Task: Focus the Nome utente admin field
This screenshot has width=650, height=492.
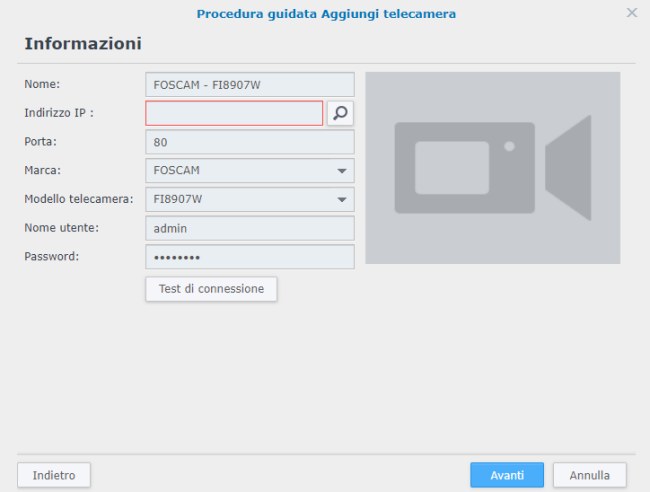Action: (250, 228)
